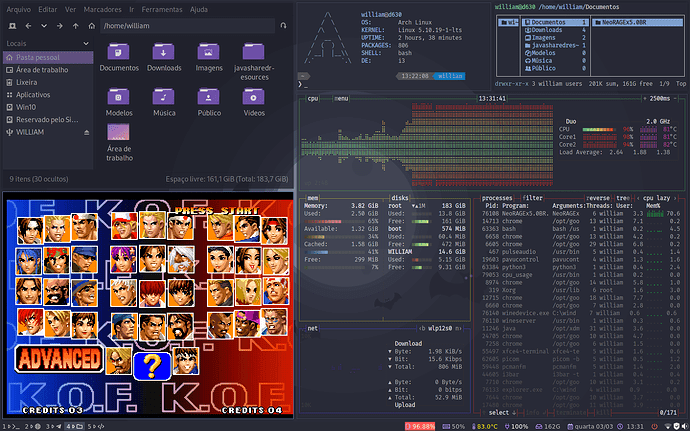The image size is (690, 431).
Task: Click the home folder icon in toolbar
Action: [x=92, y=26]
